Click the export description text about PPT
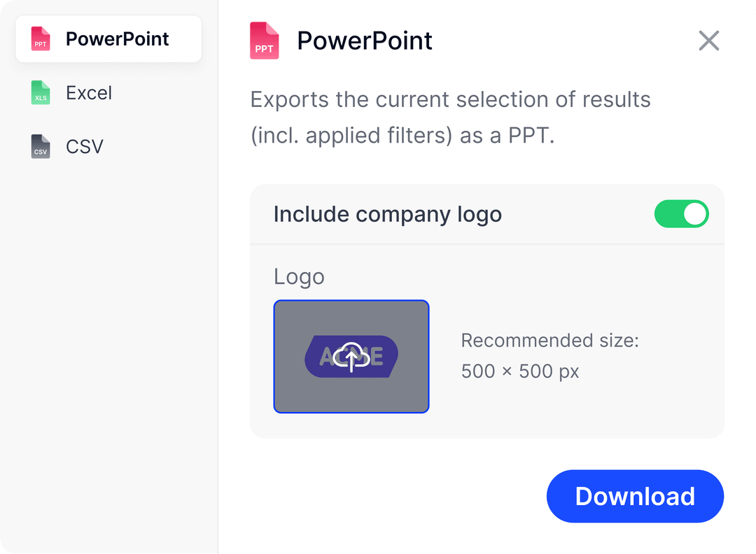The image size is (756, 554). tap(402, 135)
